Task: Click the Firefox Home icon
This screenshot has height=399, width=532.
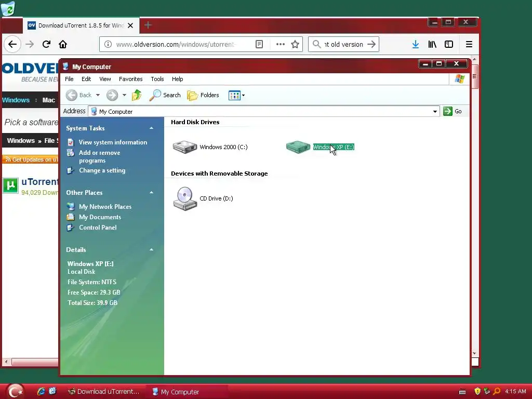Action: pos(63,45)
